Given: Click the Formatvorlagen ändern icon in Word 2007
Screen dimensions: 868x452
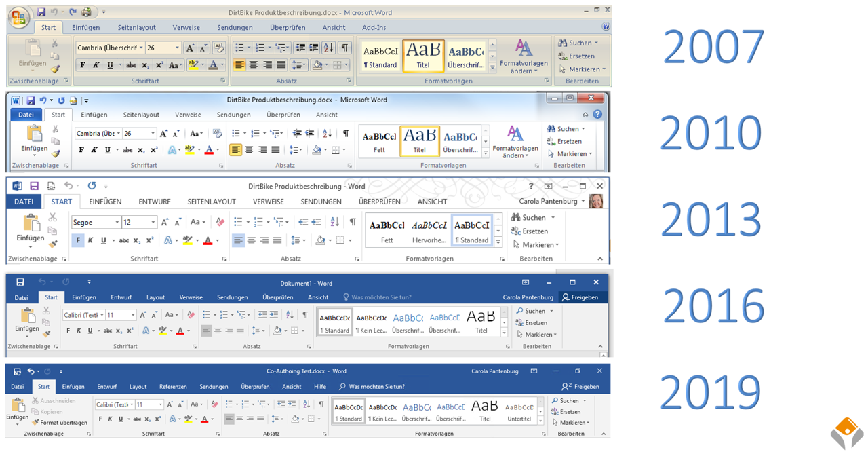Looking at the screenshot, I should click(524, 49).
